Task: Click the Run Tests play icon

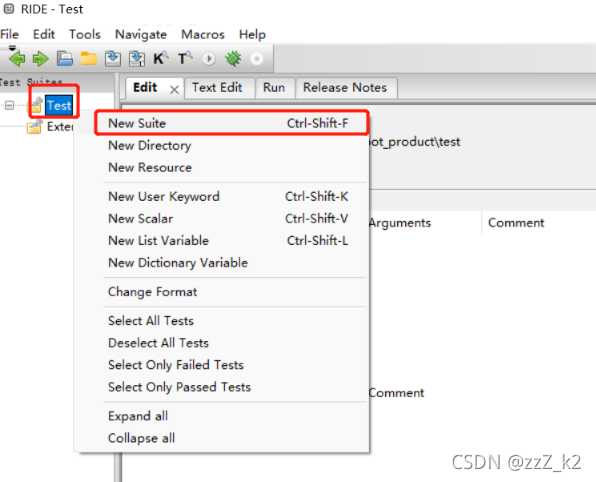Action: (209, 59)
